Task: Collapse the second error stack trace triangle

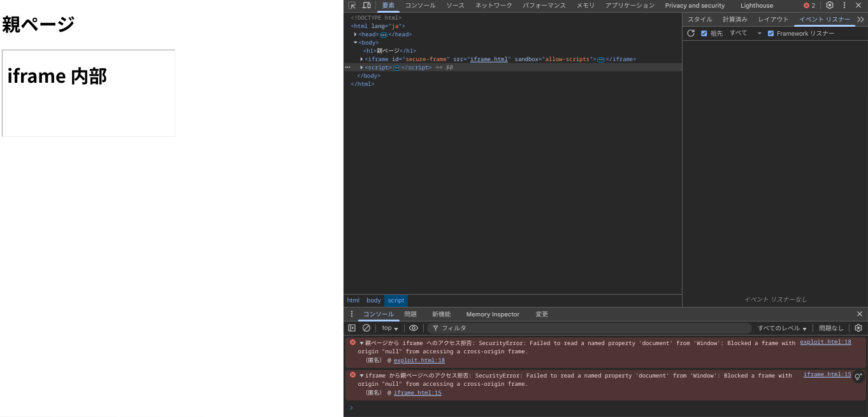Action: [x=361, y=375]
